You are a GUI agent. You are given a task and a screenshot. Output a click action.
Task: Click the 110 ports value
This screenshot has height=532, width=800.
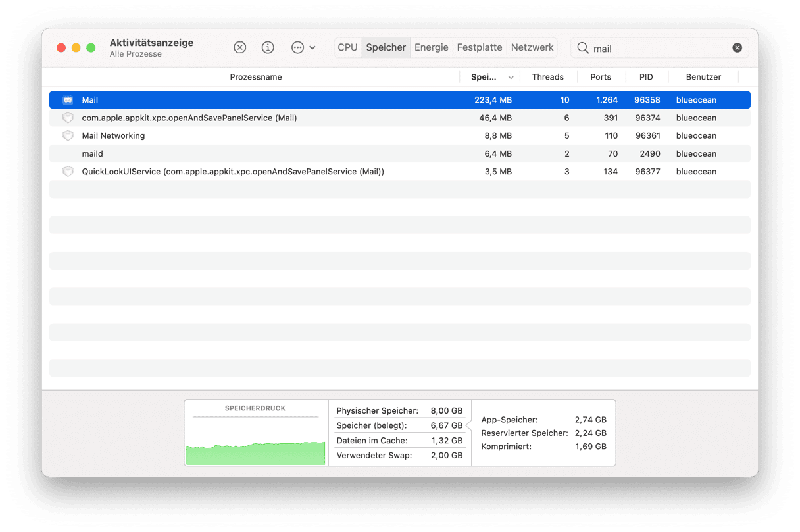[611, 135]
